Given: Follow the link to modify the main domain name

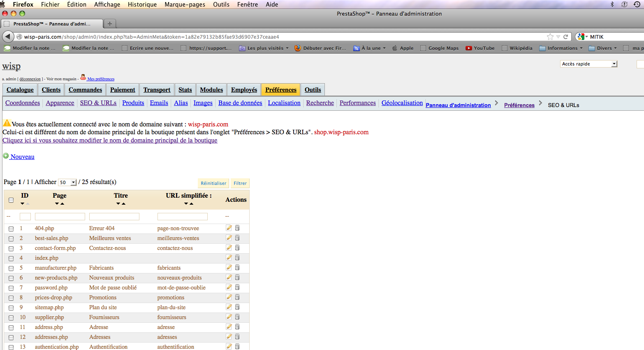Looking at the screenshot, I should pyautogui.click(x=110, y=140).
